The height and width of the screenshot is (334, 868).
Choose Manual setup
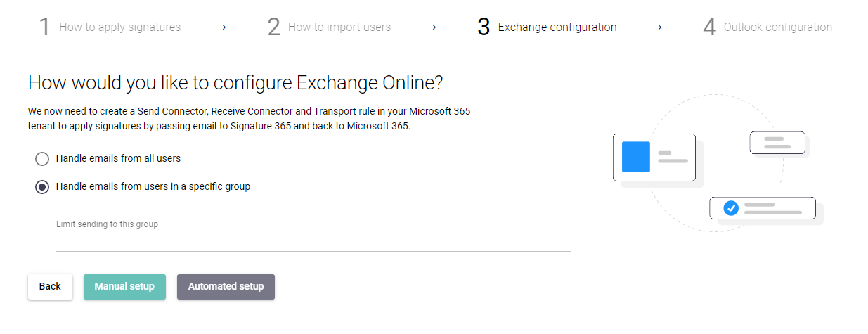click(x=124, y=287)
